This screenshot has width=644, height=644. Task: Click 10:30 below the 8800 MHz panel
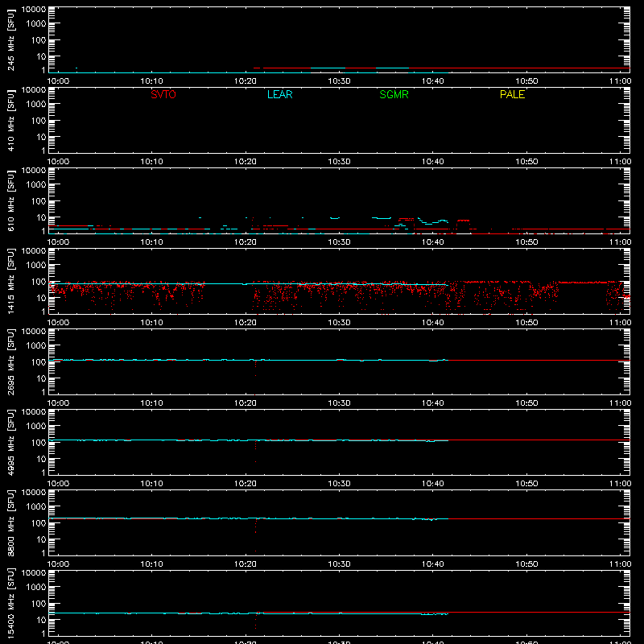click(339, 564)
